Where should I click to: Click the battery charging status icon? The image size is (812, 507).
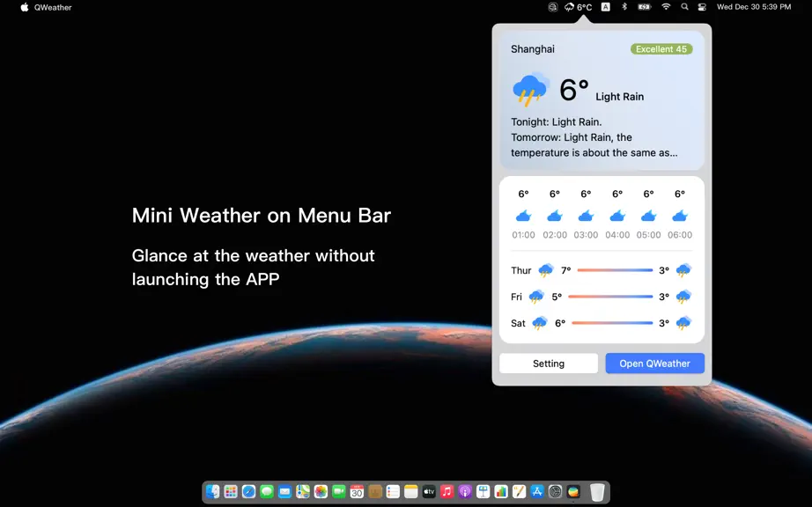pyautogui.click(x=644, y=7)
